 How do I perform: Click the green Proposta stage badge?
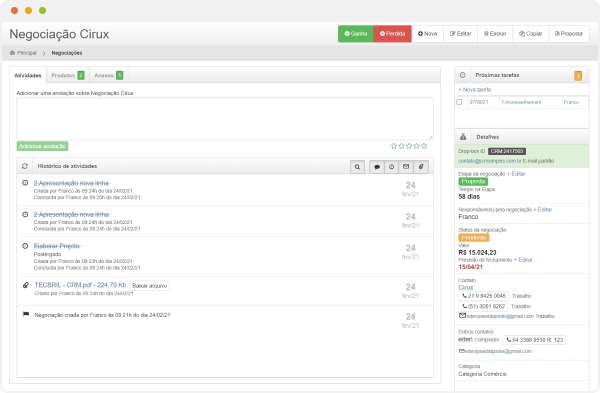[x=473, y=181]
